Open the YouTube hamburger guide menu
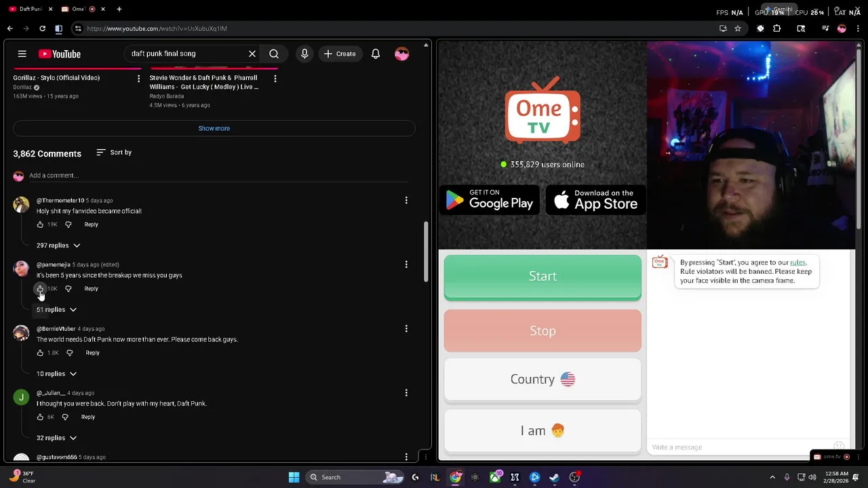Image resolution: width=868 pixels, height=488 pixels. [22, 54]
